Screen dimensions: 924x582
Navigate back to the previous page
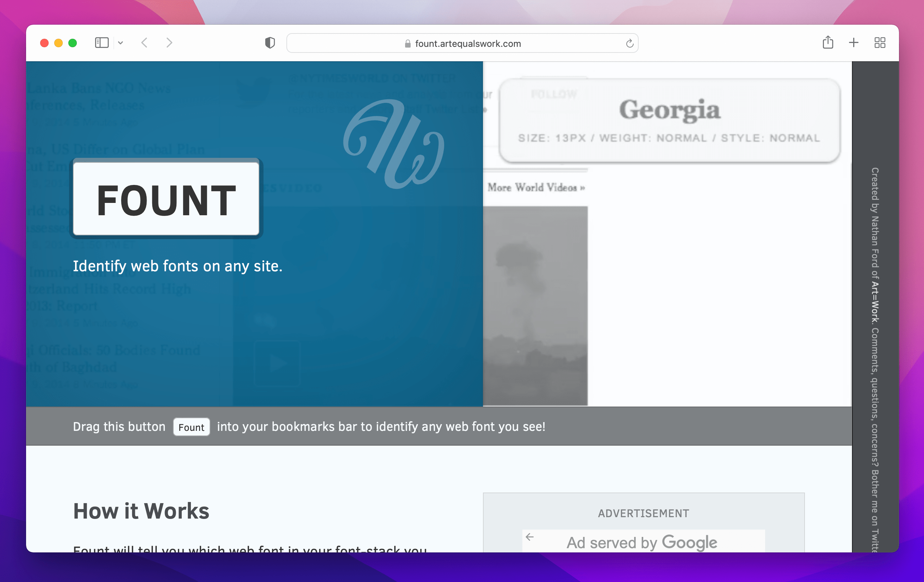coord(145,43)
